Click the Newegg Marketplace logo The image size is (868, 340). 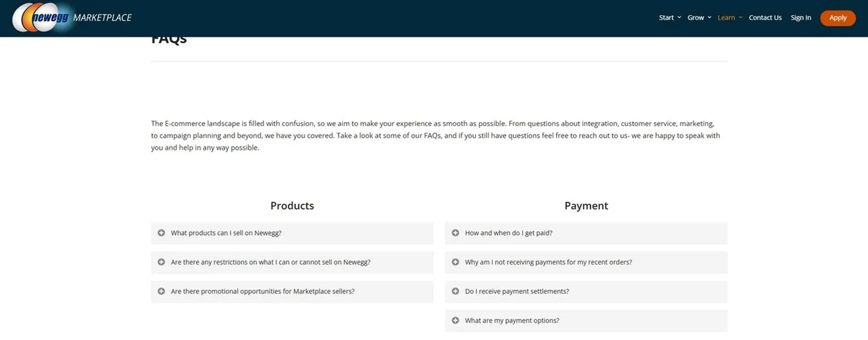pyautogui.click(x=72, y=18)
